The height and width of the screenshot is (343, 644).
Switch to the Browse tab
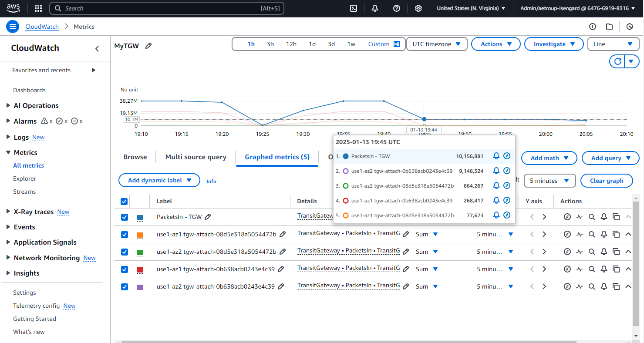(x=135, y=157)
